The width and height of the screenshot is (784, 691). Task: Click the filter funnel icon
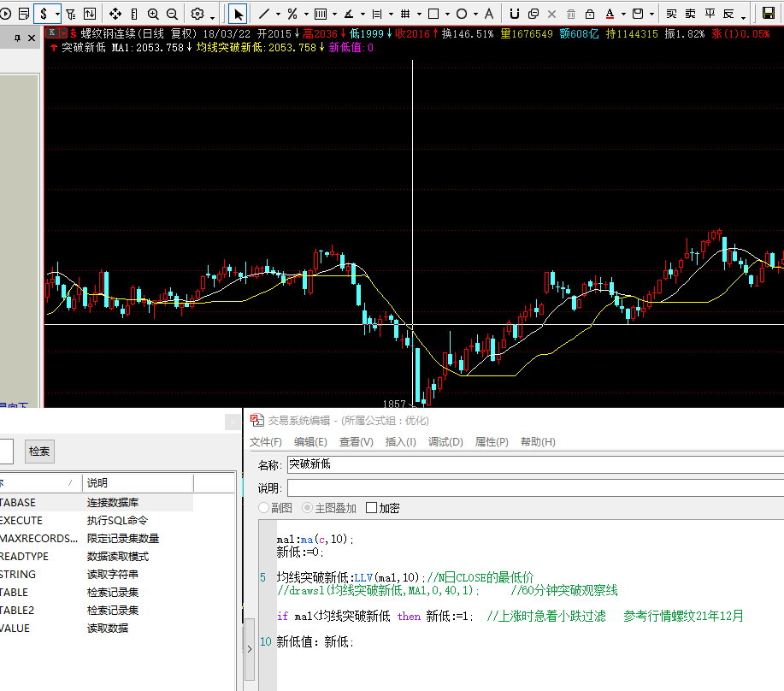pyautogui.click(x=71, y=14)
